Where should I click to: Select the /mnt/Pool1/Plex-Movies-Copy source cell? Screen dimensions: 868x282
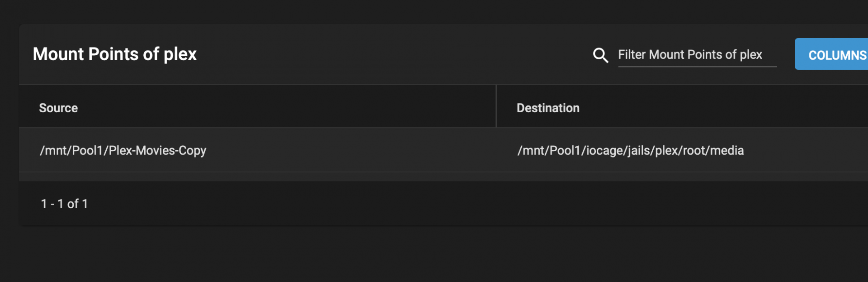[257, 150]
